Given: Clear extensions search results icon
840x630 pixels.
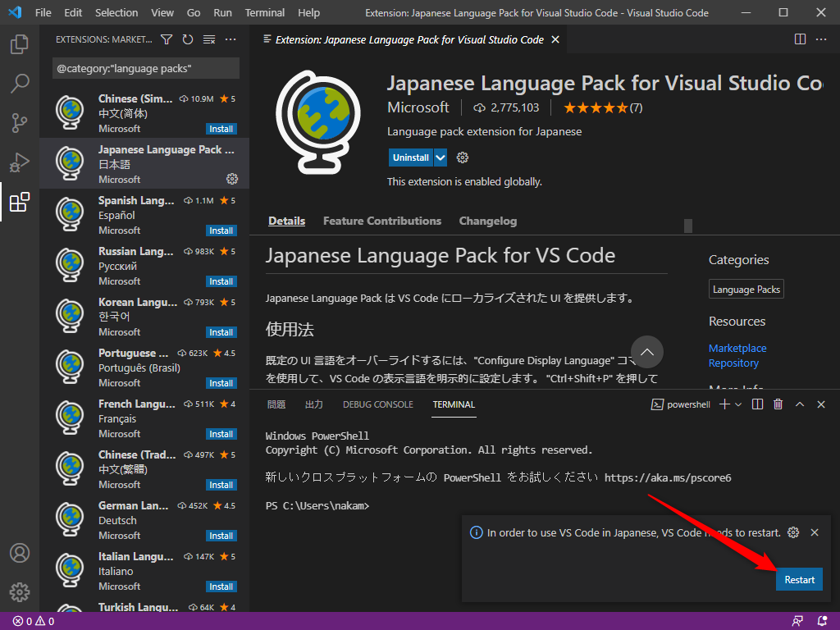Looking at the screenshot, I should [x=209, y=39].
